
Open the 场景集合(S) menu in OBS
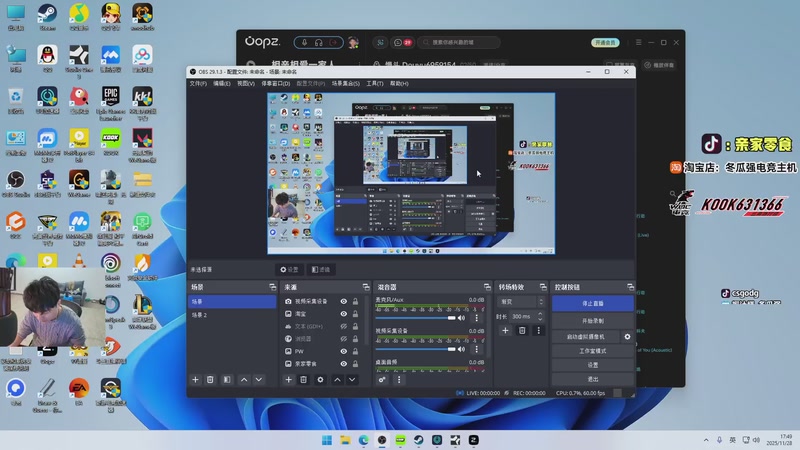pyautogui.click(x=345, y=84)
